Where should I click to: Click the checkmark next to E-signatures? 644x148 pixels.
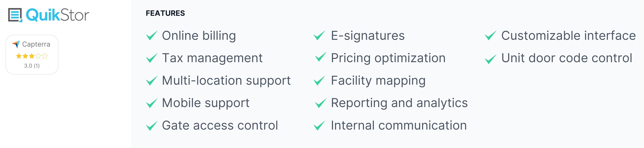(x=320, y=35)
